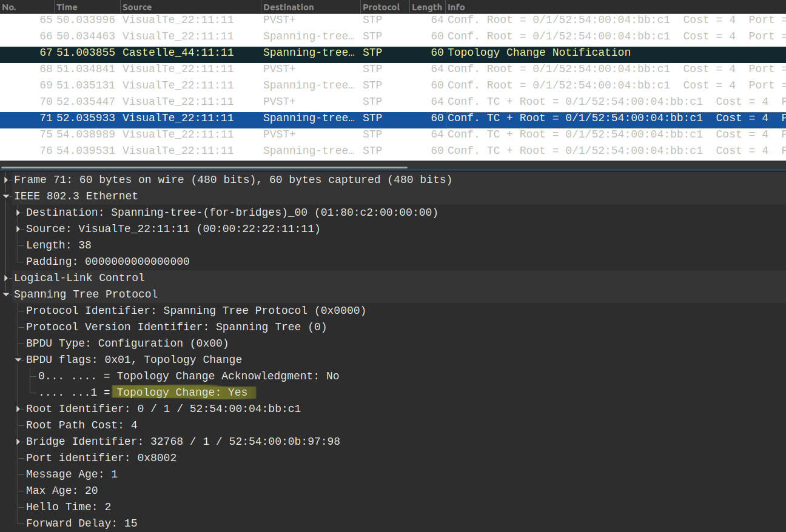Expand the Destination Spanning-tree address field

pos(17,212)
